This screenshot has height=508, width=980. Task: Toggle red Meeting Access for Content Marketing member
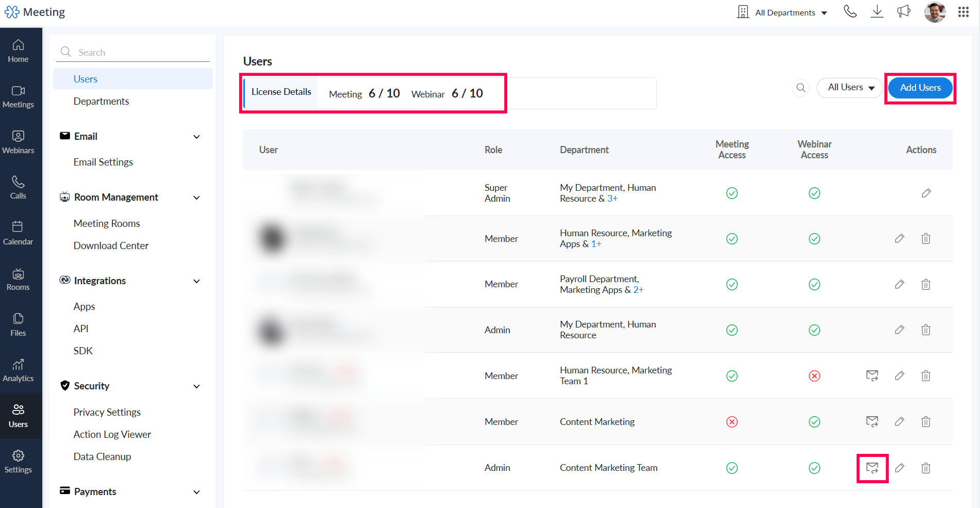click(732, 422)
